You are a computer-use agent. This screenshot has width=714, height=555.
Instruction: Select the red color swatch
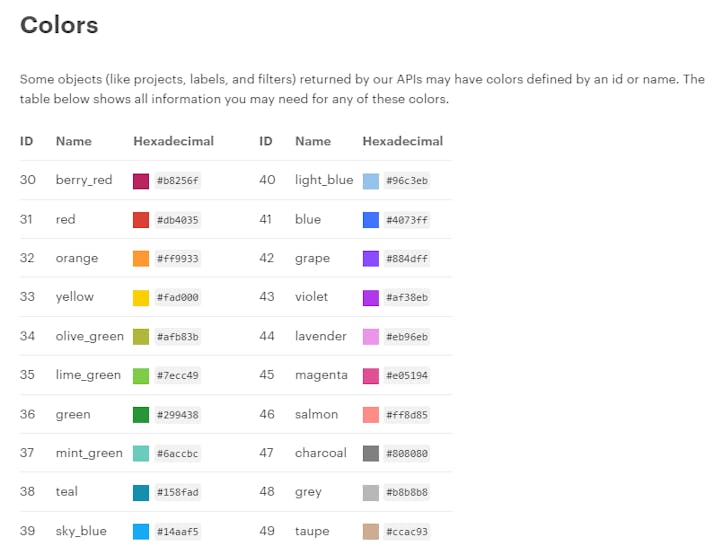141,220
